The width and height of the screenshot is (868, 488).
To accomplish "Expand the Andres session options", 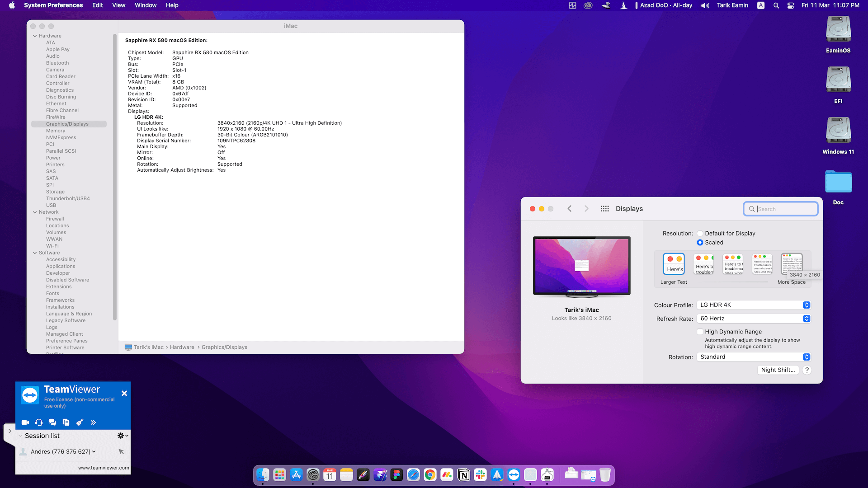I will click(x=94, y=451).
